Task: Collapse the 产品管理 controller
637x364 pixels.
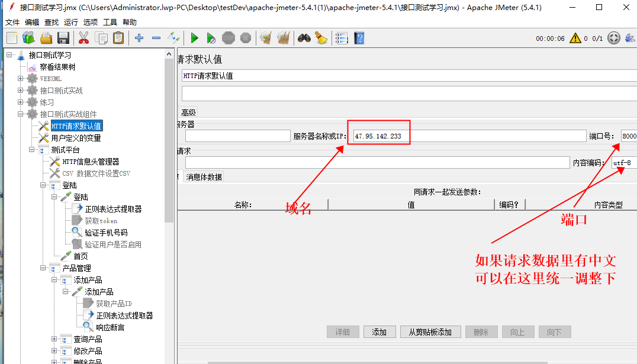Action: point(43,268)
